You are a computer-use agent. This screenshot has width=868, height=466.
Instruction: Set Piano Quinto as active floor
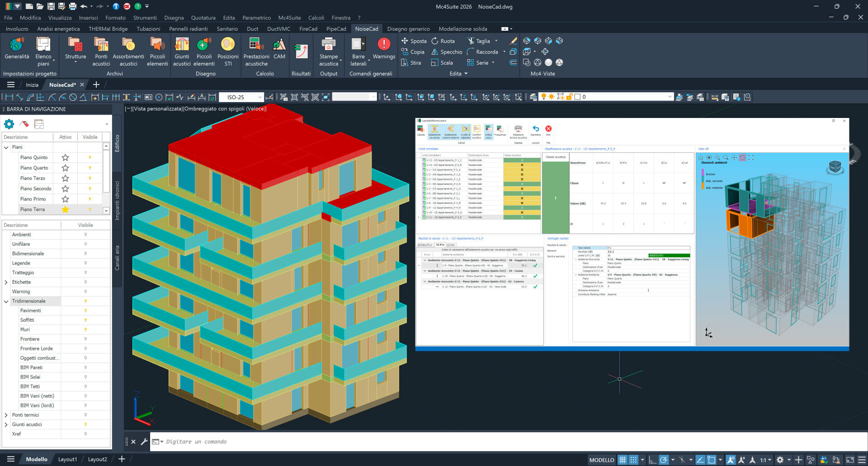pyautogui.click(x=65, y=157)
